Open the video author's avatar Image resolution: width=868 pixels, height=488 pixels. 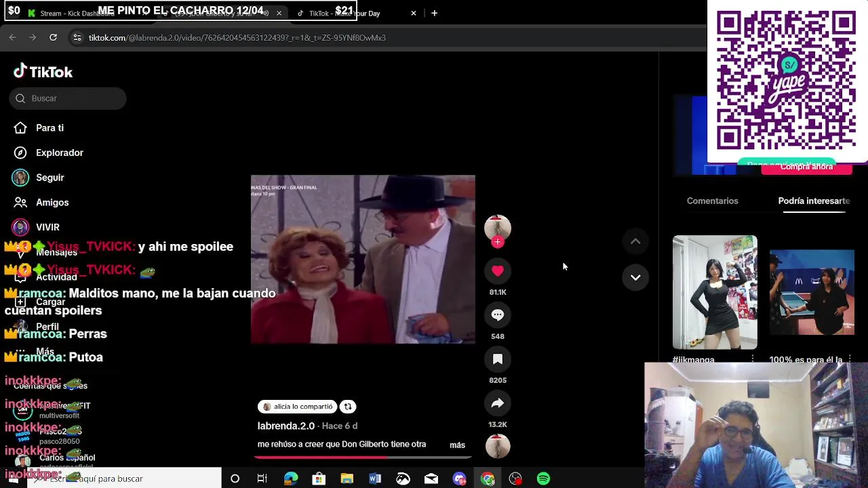pos(498,227)
